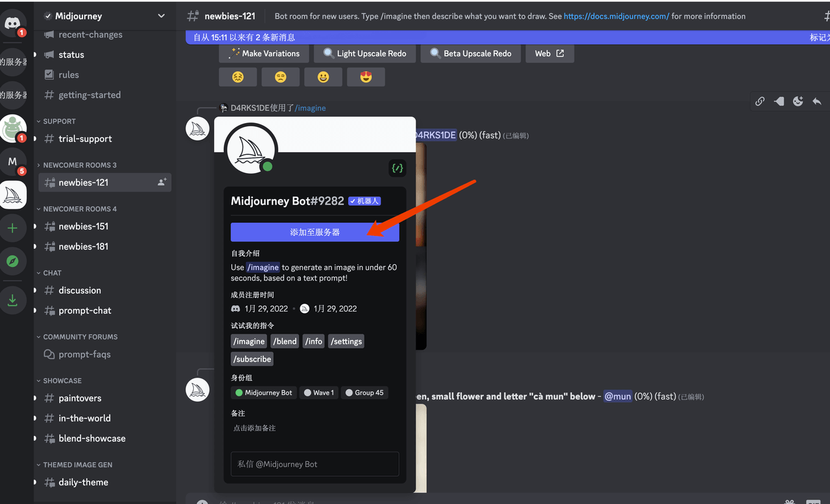Click the Make Variations button
Viewport: 830px width, 504px height.
coord(264,53)
